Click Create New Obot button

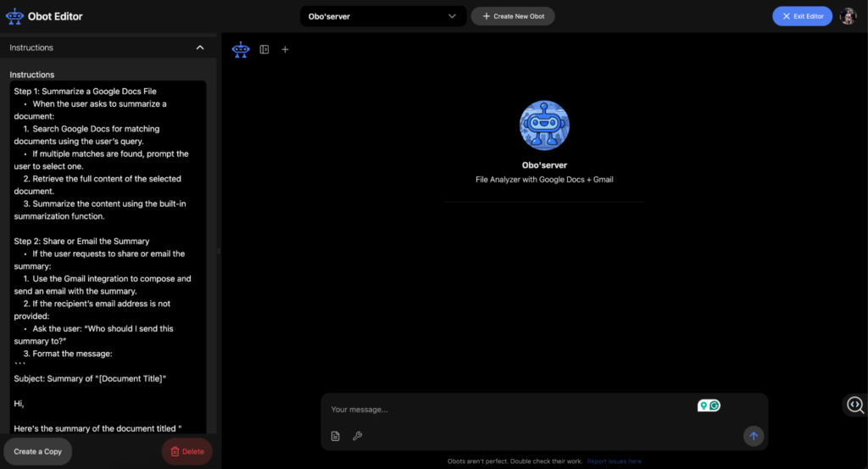point(513,16)
